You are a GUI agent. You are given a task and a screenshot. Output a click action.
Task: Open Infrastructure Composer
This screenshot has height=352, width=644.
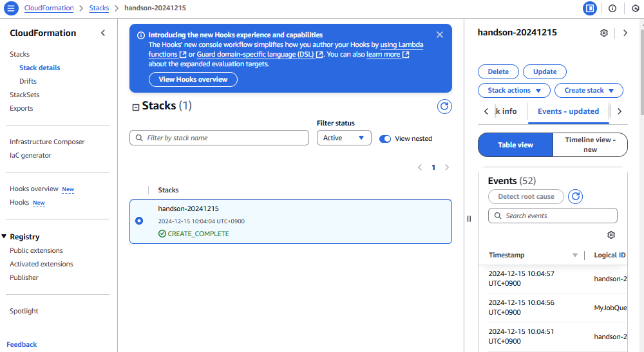click(47, 142)
